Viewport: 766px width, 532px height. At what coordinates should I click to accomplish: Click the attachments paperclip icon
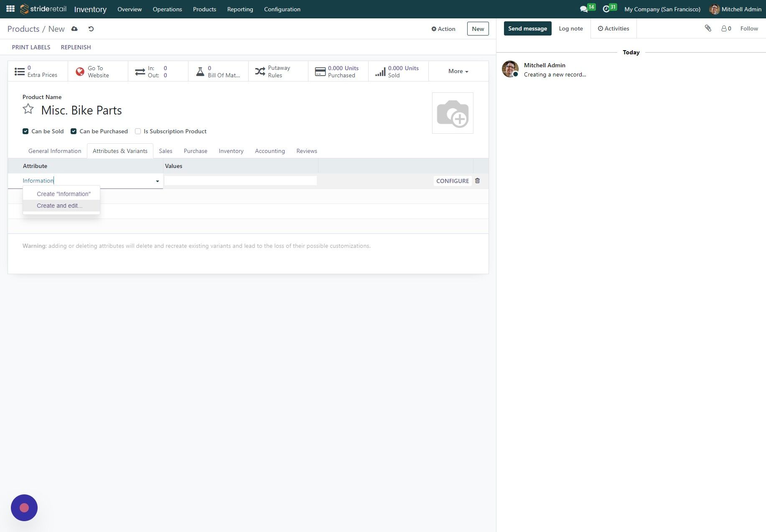tap(708, 28)
